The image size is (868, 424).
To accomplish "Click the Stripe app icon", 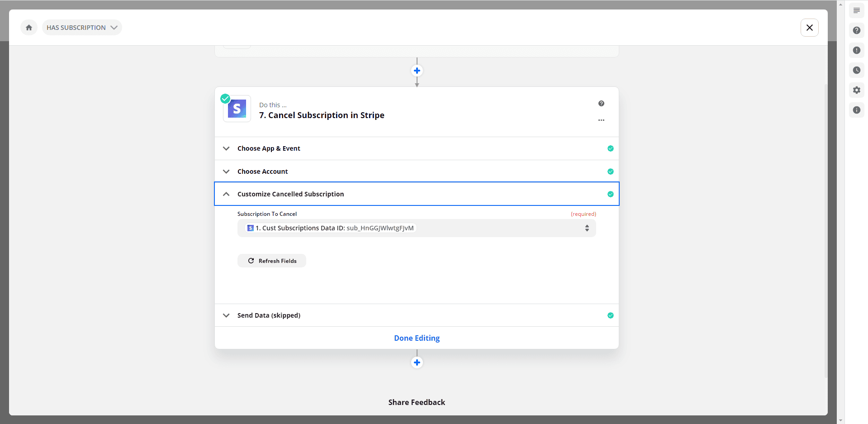I will (x=237, y=109).
